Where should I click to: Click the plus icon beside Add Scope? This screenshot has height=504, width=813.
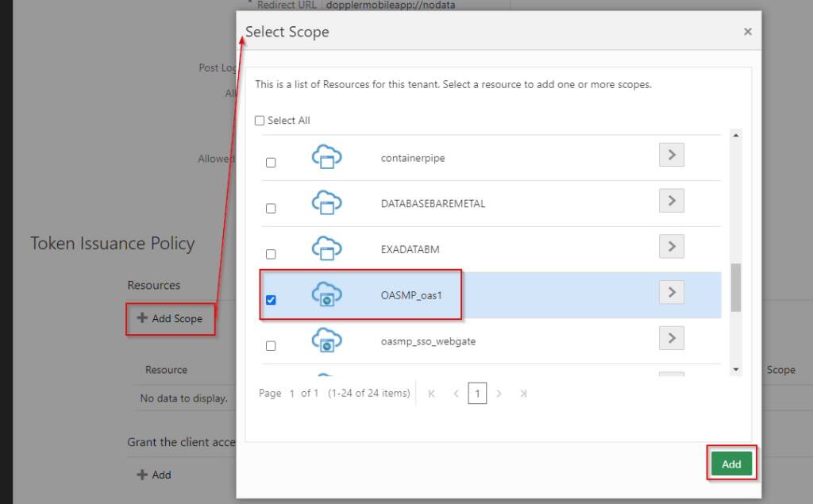point(141,318)
